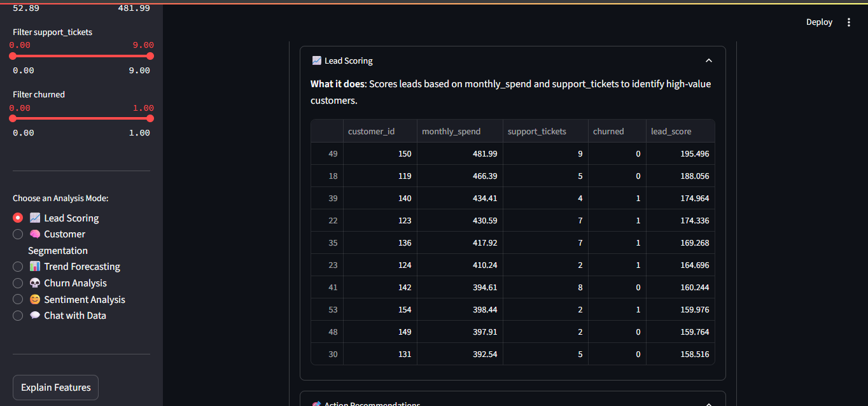Click the customer_id column header

(x=371, y=131)
